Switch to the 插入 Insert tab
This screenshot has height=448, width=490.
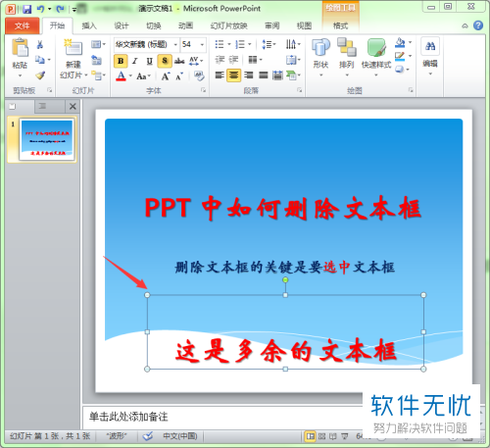click(x=89, y=25)
